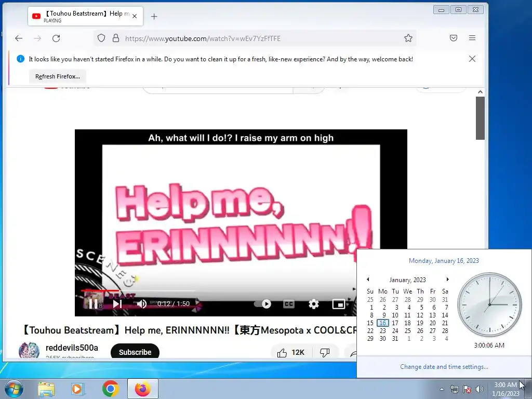Viewport: 532px width, 399px height.
Task: Select January 20 in the calendar
Action: 433,323
